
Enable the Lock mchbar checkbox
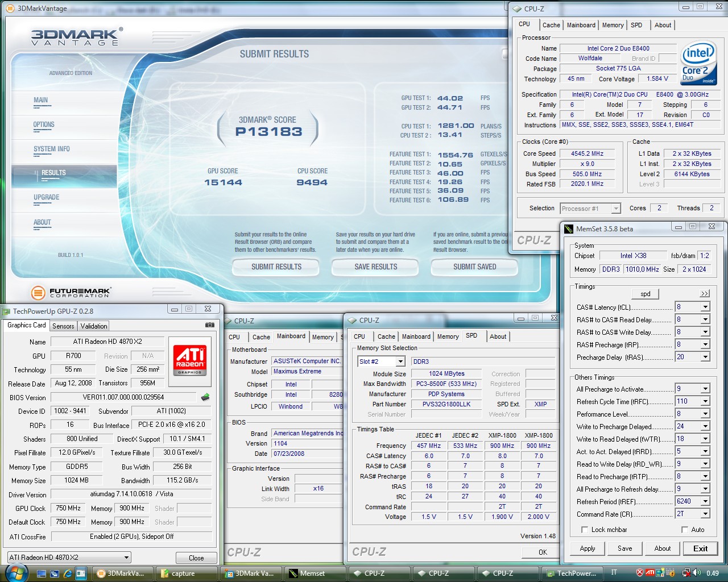(585, 530)
